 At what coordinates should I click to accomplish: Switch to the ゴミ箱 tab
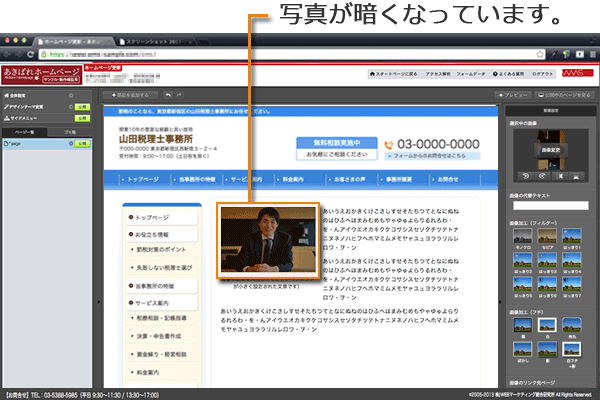click(68, 132)
